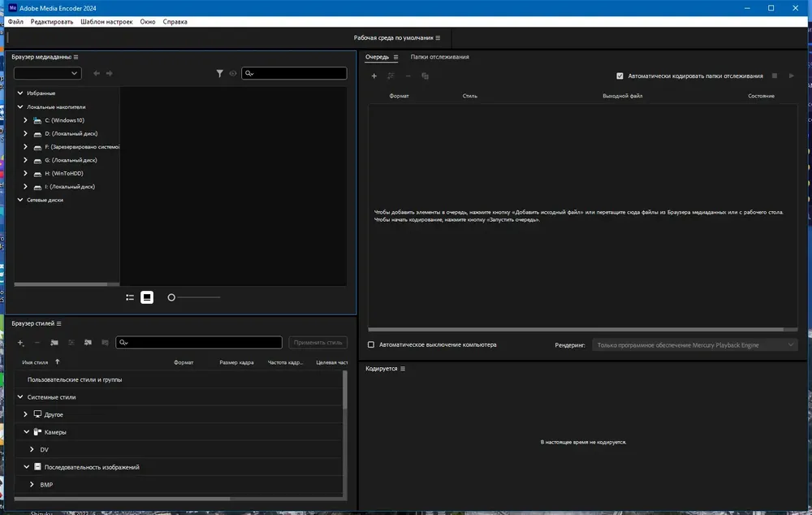This screenshot has width=812, height=515.
Task: Open the Рендеринг renderer dropdown
Action: coord(696,345)
